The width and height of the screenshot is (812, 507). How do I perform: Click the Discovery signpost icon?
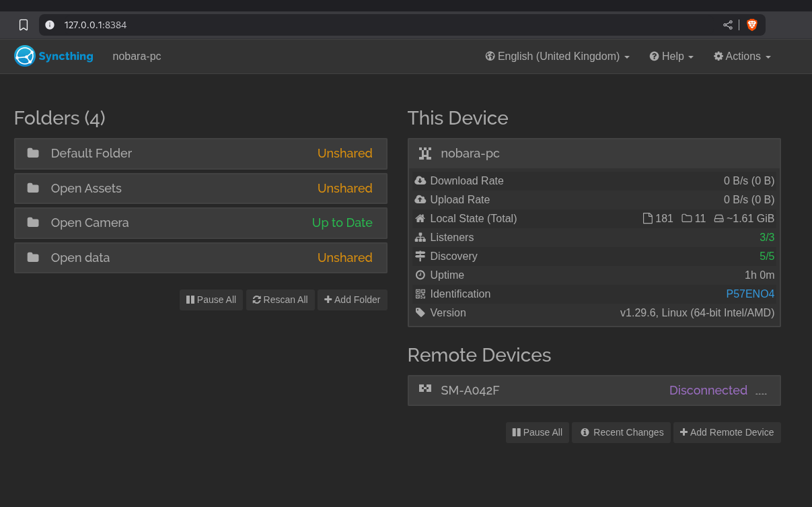click(x=420, y=256)
